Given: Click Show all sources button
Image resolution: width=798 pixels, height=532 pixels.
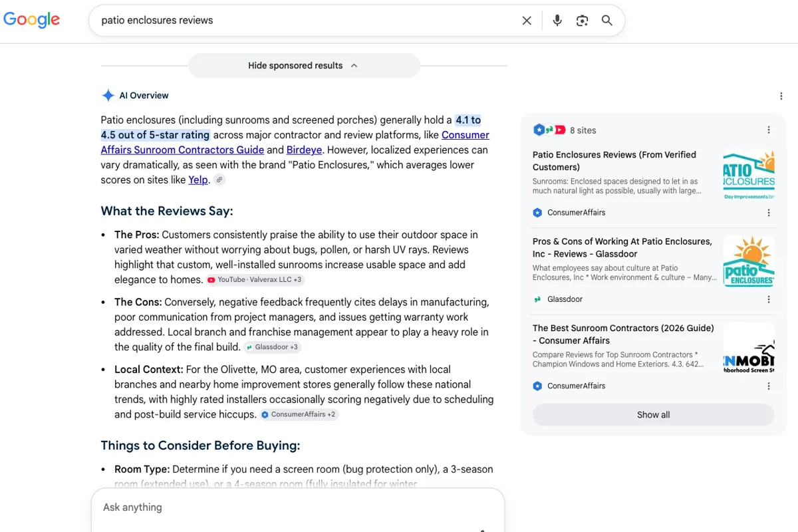Looking at the screenshot, I should (x=653, y=414).
